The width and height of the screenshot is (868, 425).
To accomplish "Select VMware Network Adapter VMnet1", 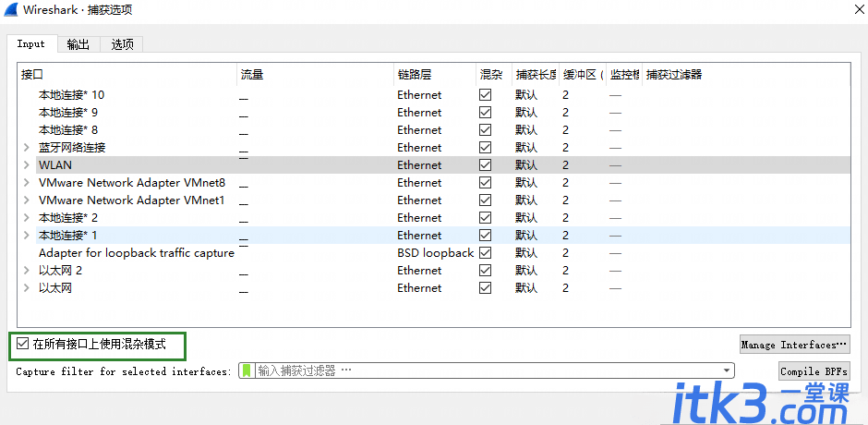I will (x=132, y=200).
